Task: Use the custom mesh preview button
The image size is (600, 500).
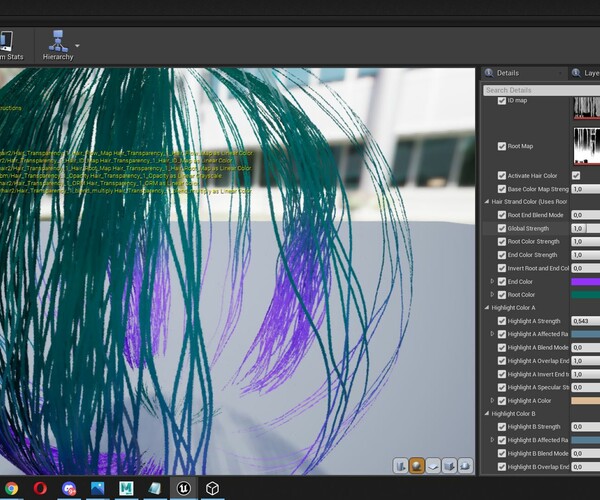Action: click(465, 466)
